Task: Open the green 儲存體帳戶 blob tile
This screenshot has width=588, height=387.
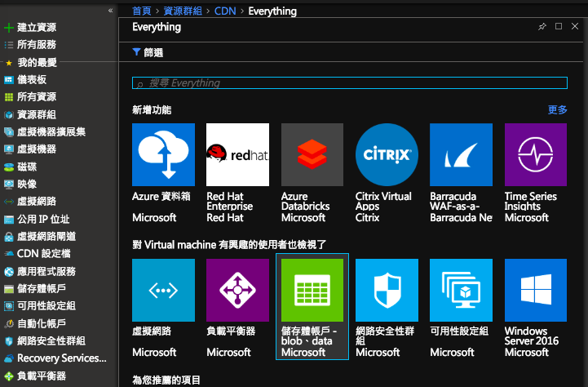Action: pos(312,307)
